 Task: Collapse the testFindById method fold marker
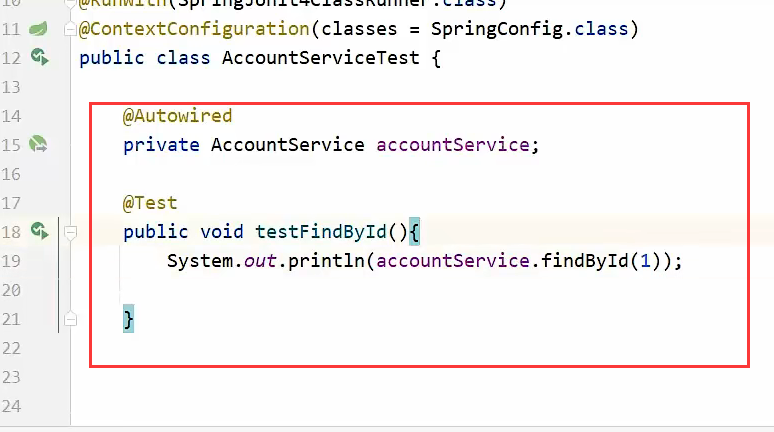tap(70, 233)
